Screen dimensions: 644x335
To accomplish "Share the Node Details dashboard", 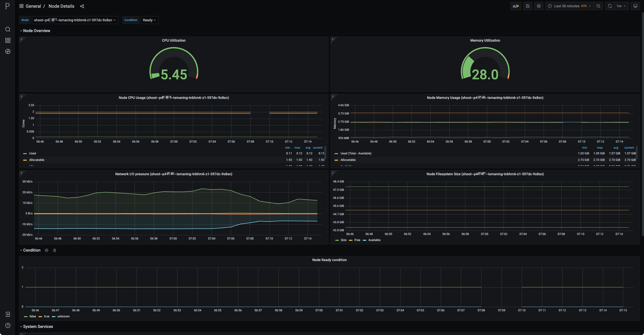I will (82, 6).
